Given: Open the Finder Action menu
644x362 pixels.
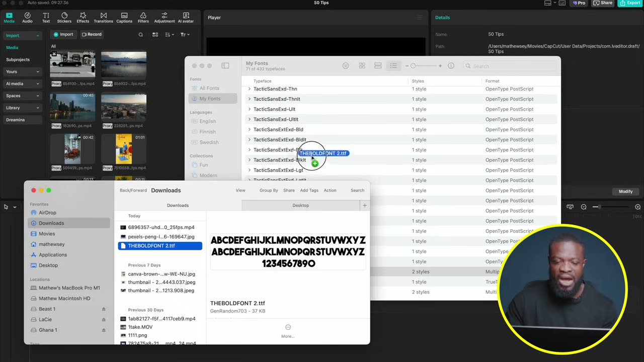Looking at the screenshot, I should (x=330, y=191).
